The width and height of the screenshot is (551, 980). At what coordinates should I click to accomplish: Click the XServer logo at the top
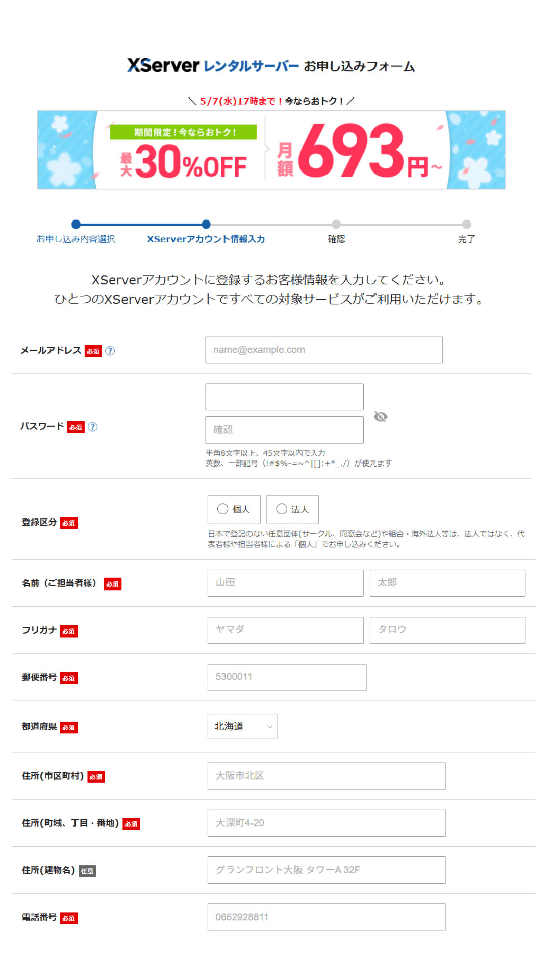pyautogui.click(x=163, y=65)
